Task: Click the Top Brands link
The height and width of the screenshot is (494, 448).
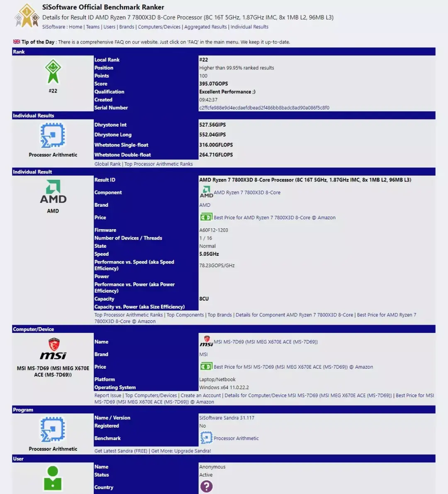Action: click(x=219, y=315)
